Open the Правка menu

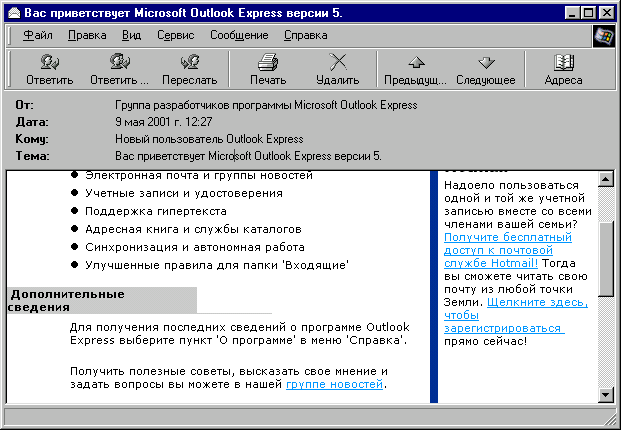point(87,35)
